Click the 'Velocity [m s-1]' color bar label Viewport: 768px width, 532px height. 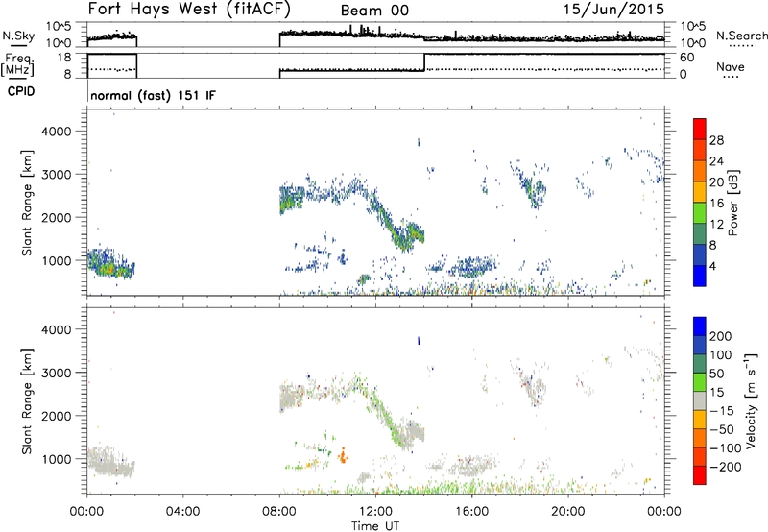(x=751, y=400)
